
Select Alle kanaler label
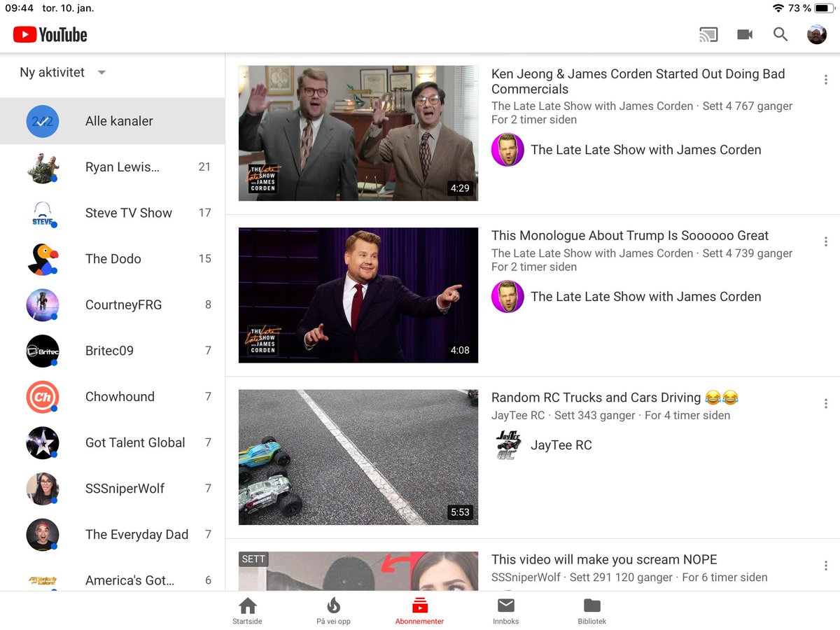pos(119,121)
